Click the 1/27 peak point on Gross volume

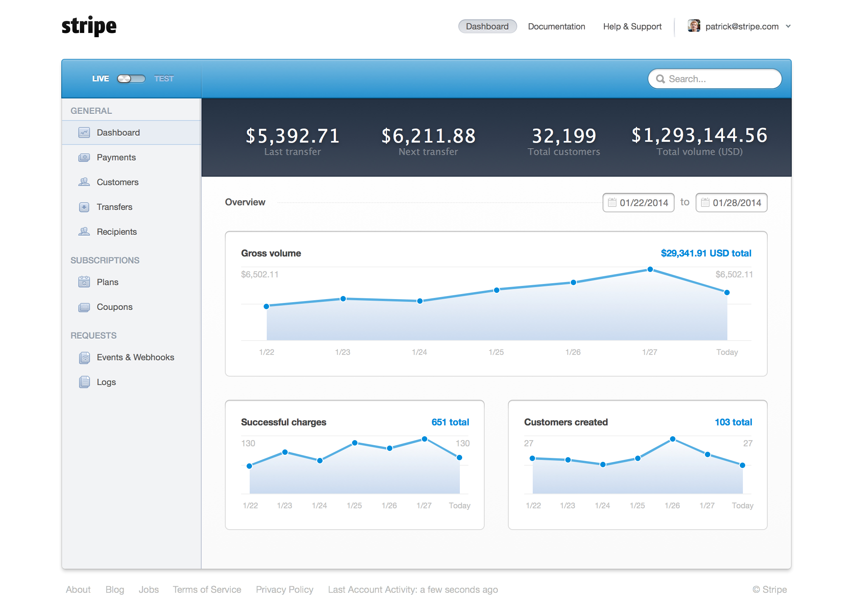pos(650,269)
